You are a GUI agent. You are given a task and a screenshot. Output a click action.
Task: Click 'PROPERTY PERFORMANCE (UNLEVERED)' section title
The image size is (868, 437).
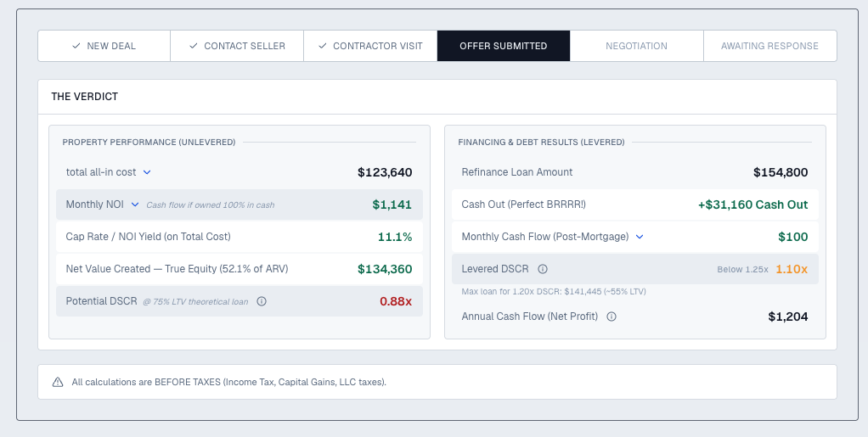[149, 143]
